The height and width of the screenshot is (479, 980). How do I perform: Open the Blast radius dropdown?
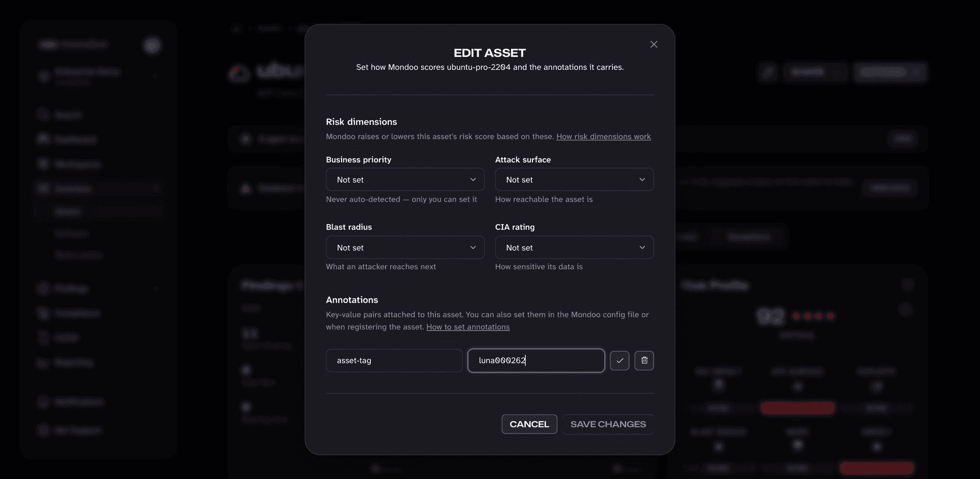[405, 248]
